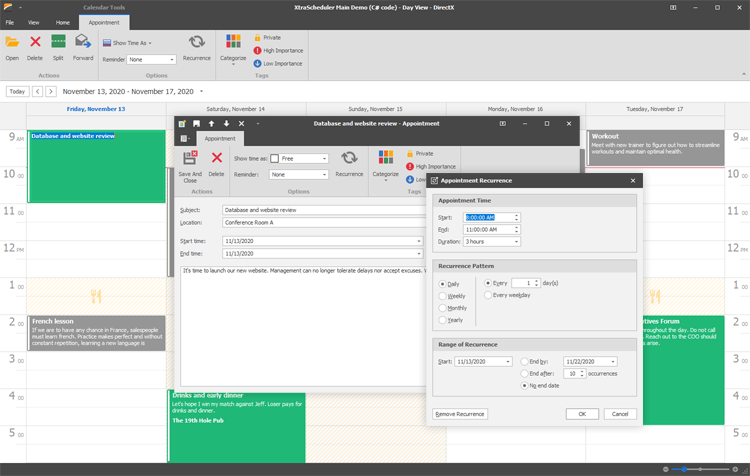Select the Monthly recurrence pattern
750x476 pixels.
tap(443, 308)
